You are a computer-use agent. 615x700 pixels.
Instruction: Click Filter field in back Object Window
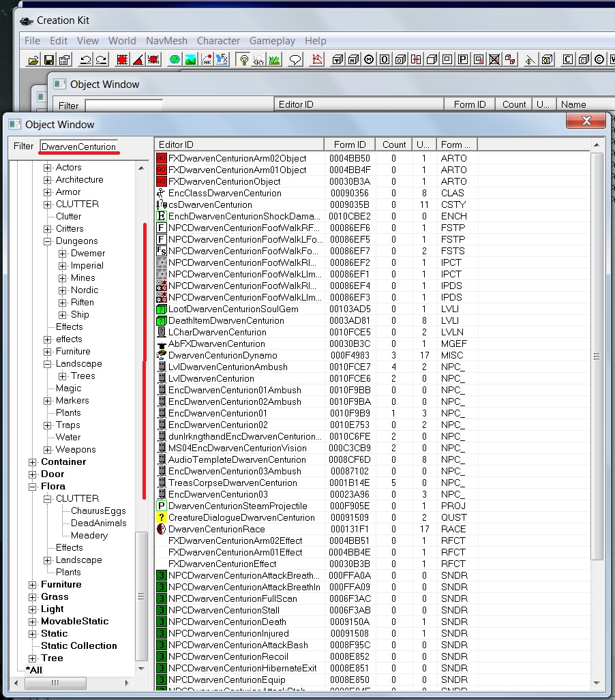[x=123, y=106]
